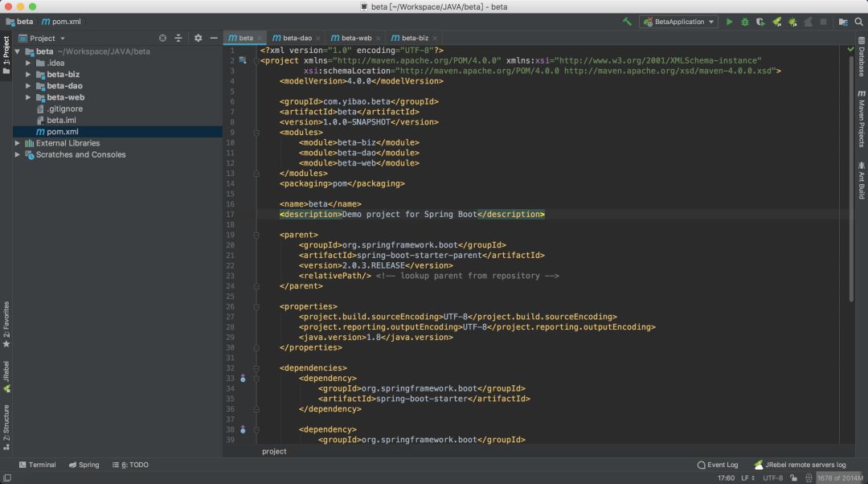
Task: Switch to the beta-web editor tab
Action: 356,38
